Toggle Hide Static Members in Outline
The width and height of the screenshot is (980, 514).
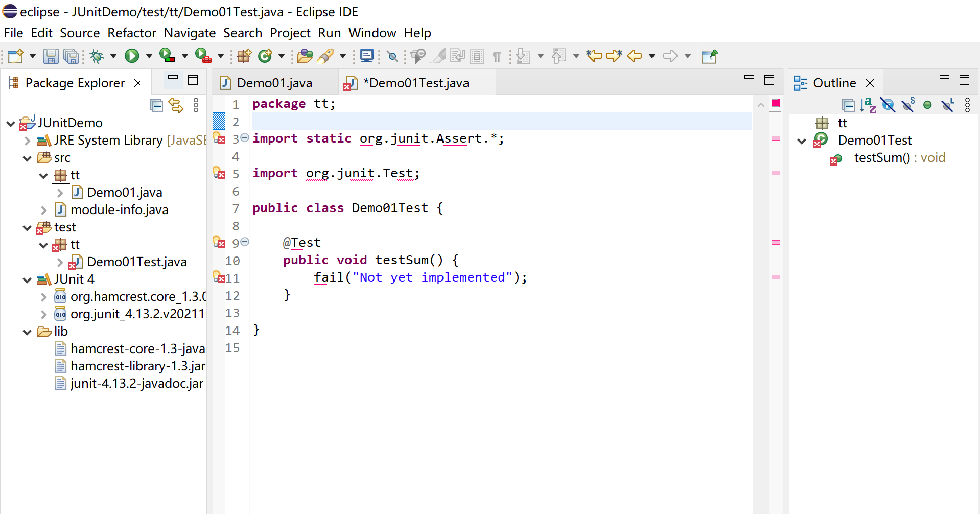click(908, 105)
